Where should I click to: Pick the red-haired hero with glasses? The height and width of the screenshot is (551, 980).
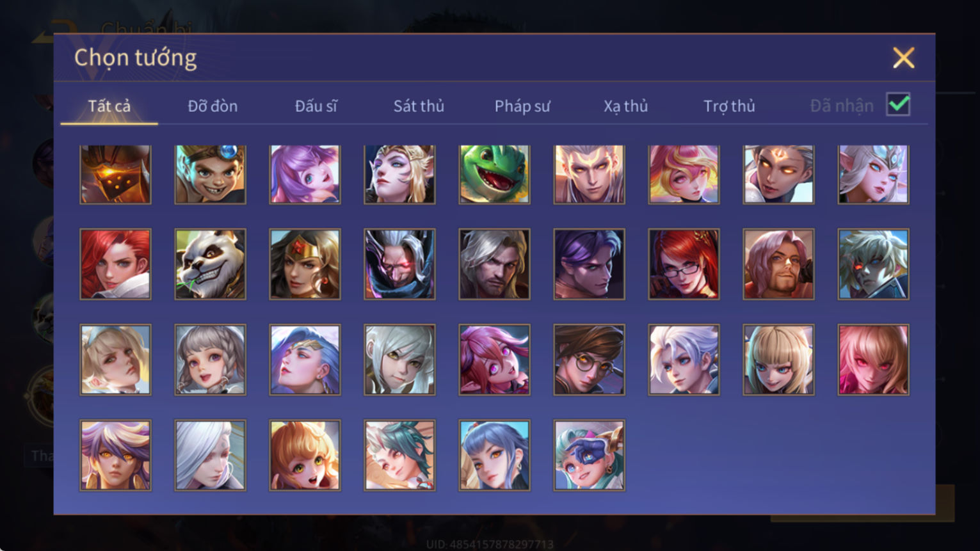point(684,264)
